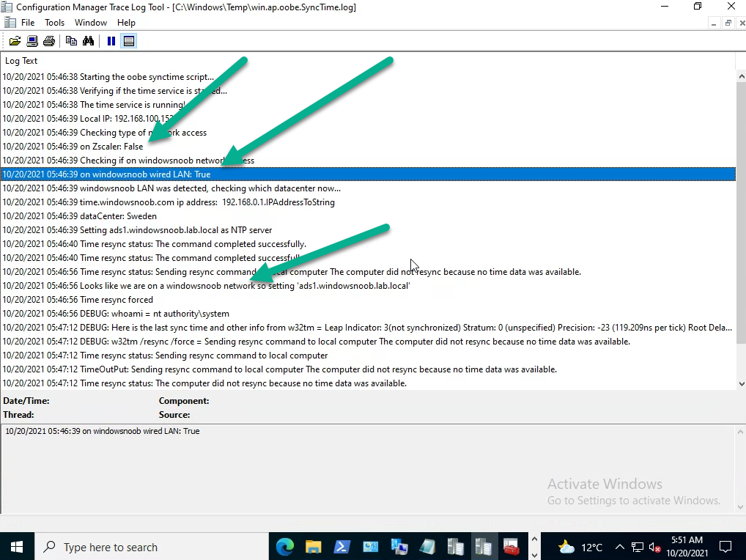This screenshot has width=746, height=560.
Task: Click the log list scroll-up arrow
Action: [x=742, y=76]
